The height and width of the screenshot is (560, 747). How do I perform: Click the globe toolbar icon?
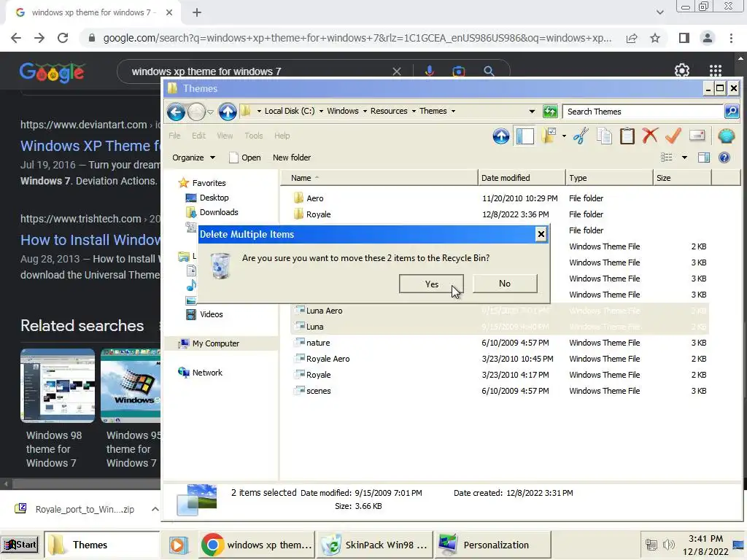click(x=726, y=136)
